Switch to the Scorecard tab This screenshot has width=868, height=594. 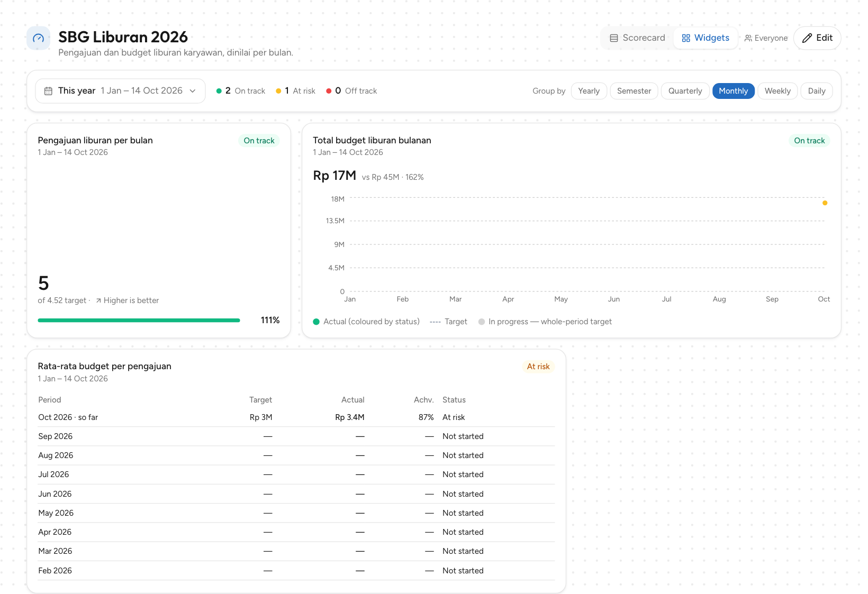point(637,38)
